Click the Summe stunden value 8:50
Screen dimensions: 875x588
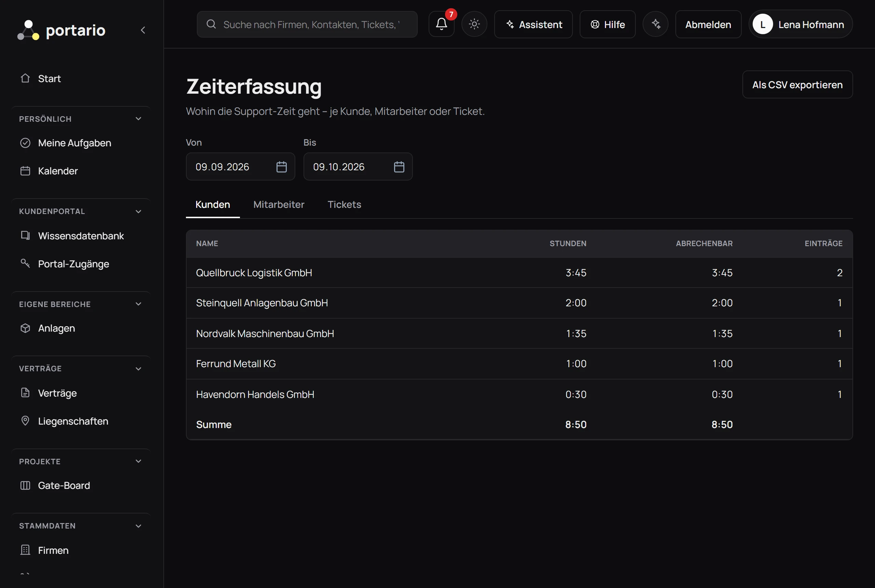[576, 425]
